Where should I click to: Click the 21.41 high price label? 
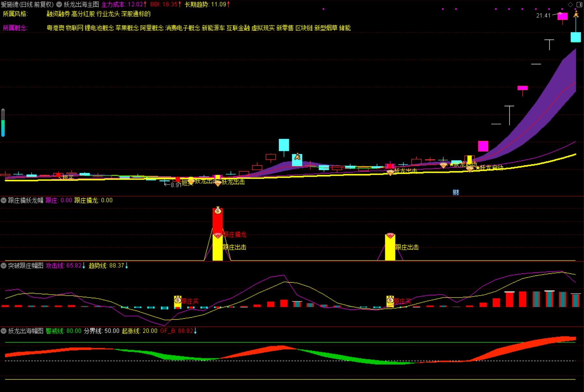pos(543,16)
